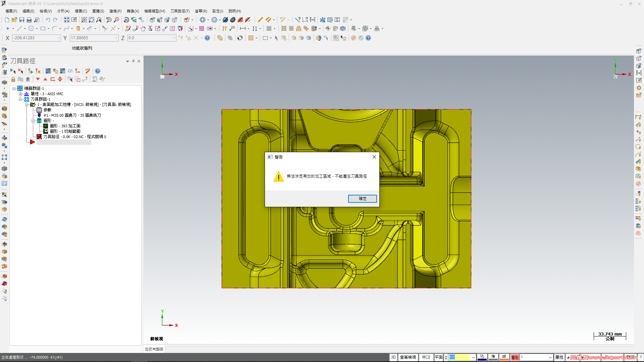Toggle toolpath display wave icon
Viewport: 644px width, 362px height.
20,79
